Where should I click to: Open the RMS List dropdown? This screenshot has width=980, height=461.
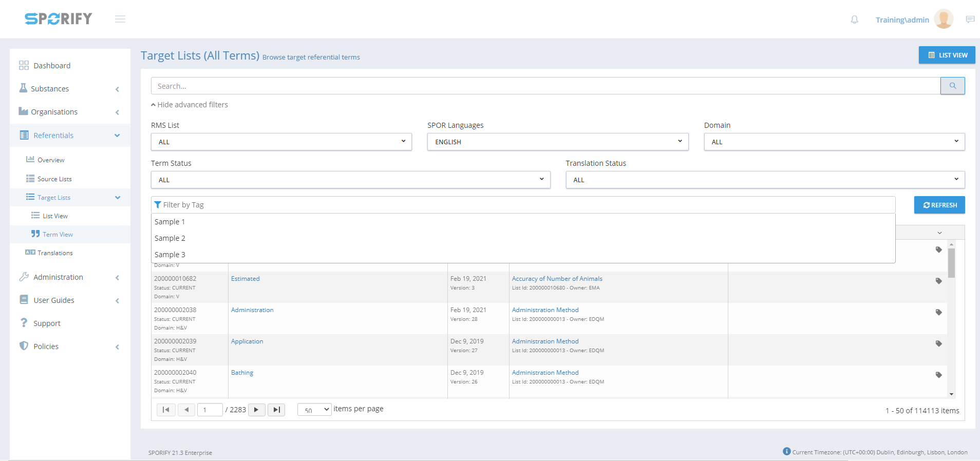[x=281, y=142]
